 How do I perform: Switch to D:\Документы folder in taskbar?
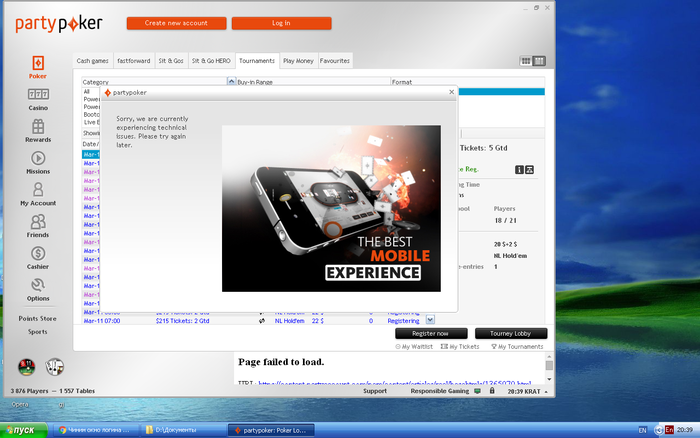183,430
